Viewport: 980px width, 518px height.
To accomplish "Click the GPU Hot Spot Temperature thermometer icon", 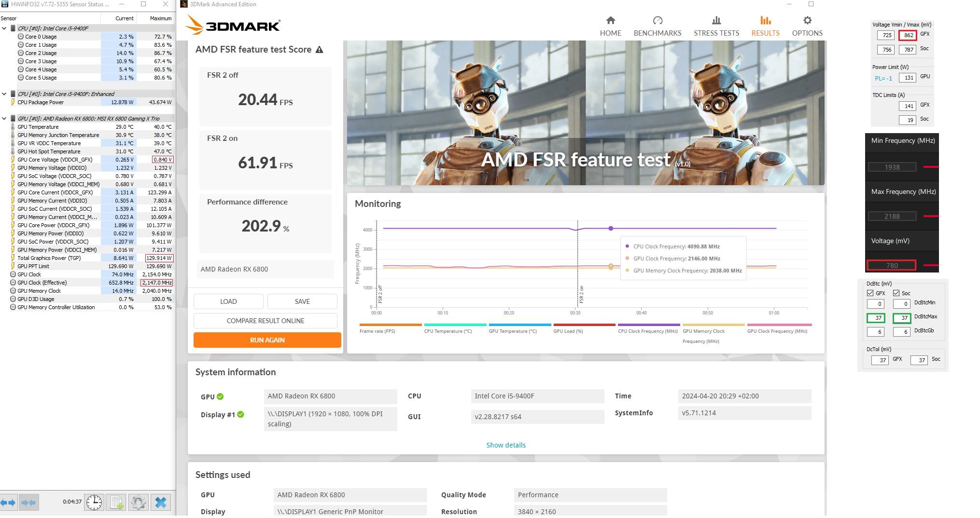I will point(13,151).
